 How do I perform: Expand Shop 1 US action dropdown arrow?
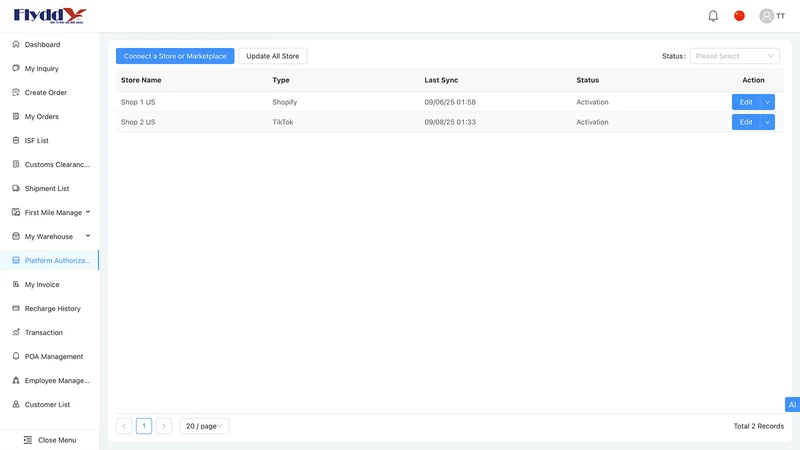tap(767, 102)
